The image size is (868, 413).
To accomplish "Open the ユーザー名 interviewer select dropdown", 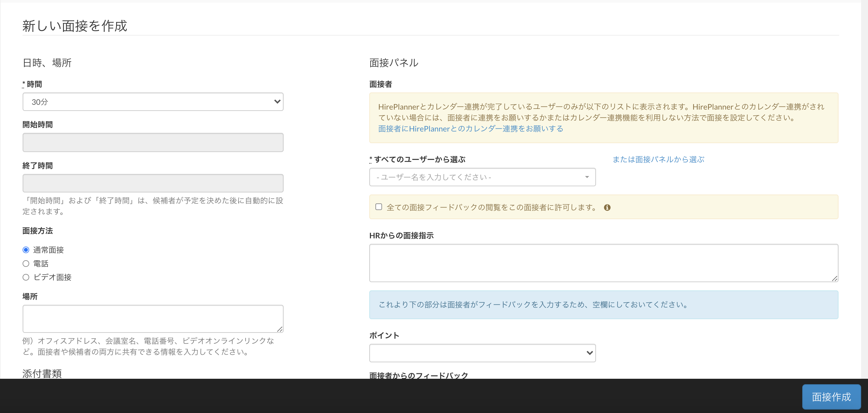I will [482, 177].
